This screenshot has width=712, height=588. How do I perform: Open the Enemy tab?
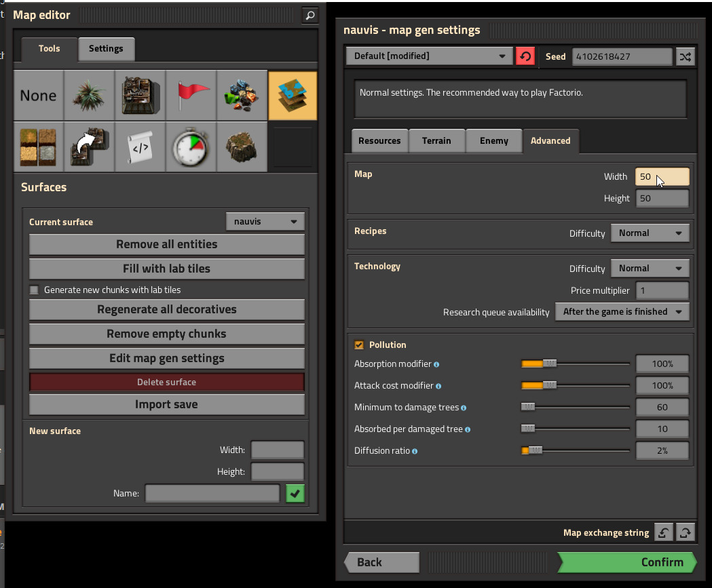pyautogui.click(x=494, y=140)
